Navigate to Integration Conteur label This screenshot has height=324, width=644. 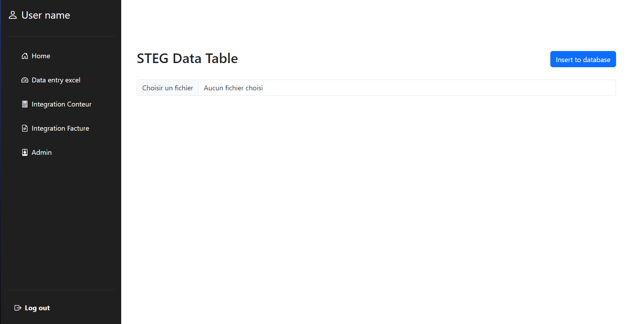coord(62,104)
